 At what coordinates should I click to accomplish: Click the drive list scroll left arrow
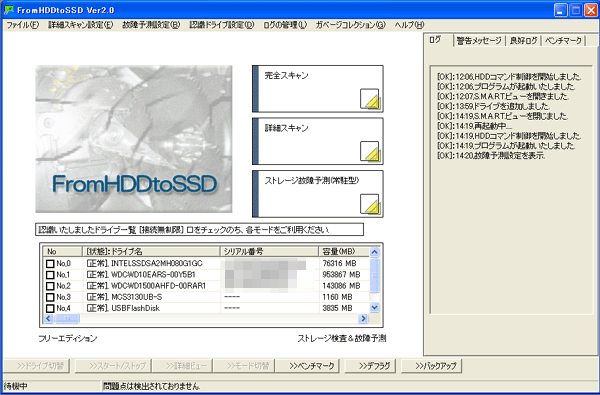point(48,318)
